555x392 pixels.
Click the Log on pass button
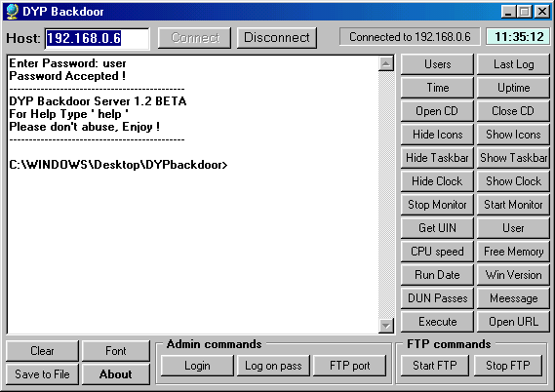pyautogui.click(x=273, y=366)
